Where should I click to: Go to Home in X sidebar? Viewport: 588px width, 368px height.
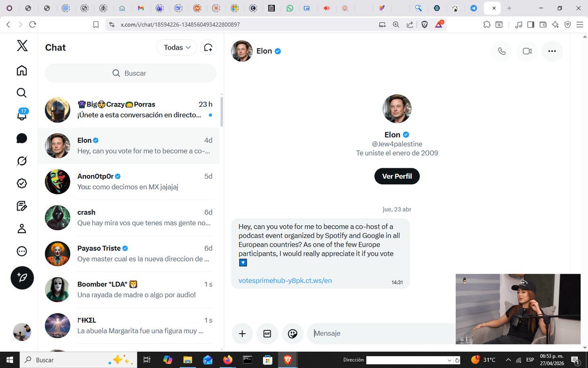pyautogui.click(x=22, y=70)
